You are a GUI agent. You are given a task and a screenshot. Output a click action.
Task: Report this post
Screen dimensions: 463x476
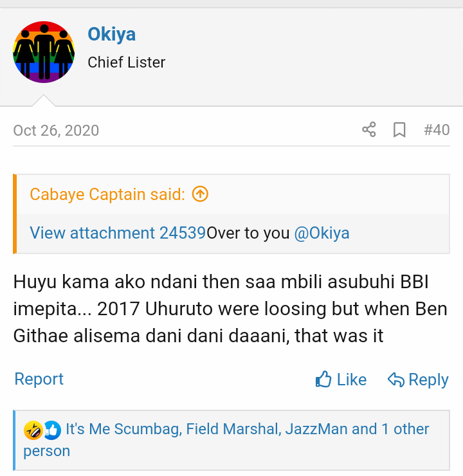pos(39,379)
